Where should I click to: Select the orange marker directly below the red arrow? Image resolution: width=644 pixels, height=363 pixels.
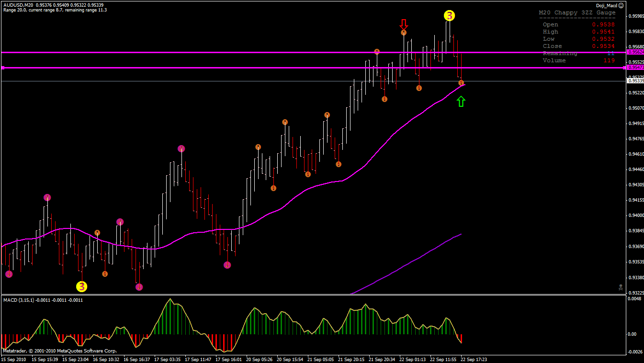(404, 33)
